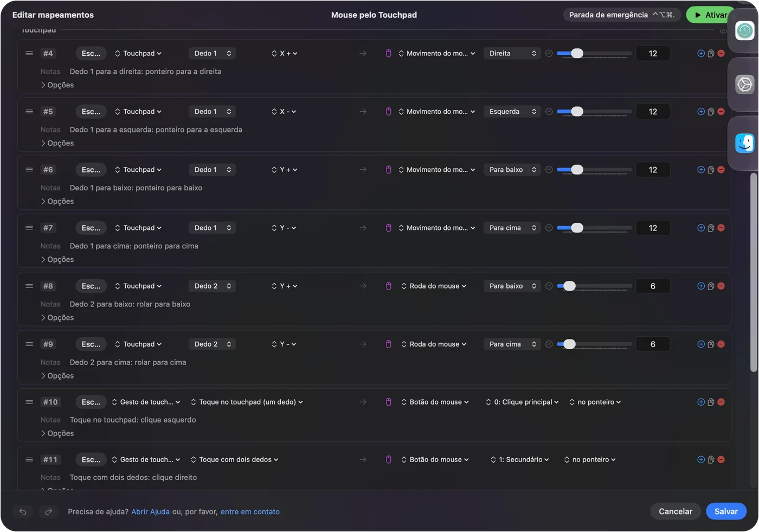Open Time Machine from the Dock
The image size is (759, 532).
745,30
